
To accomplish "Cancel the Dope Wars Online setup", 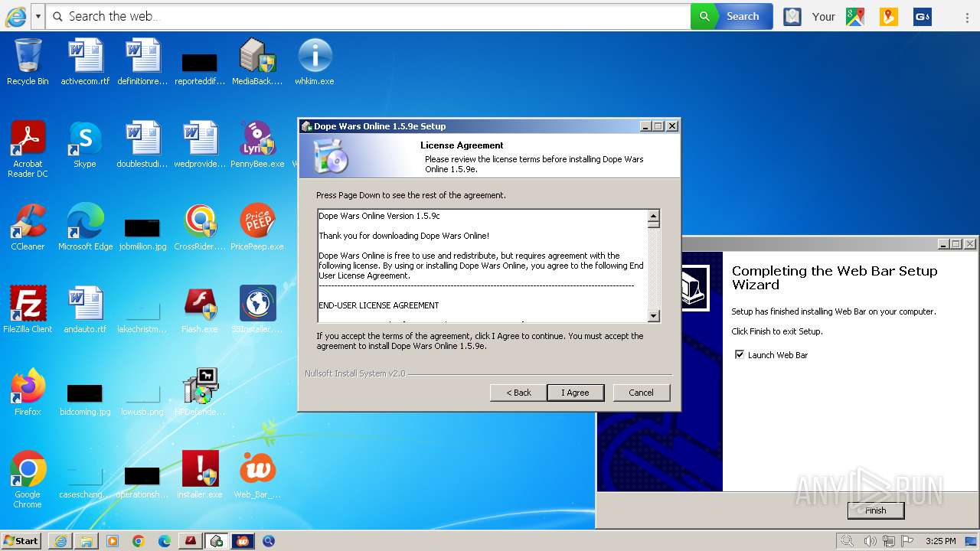I will pos(641,393).
